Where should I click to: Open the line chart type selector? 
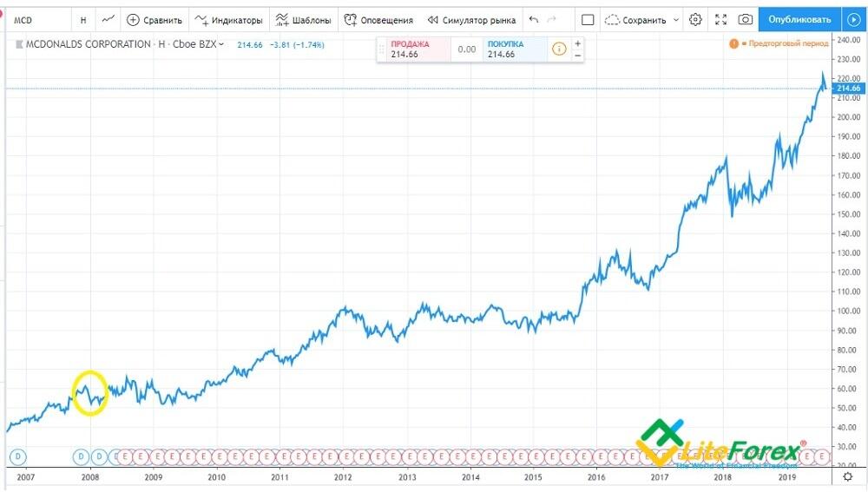108,20
